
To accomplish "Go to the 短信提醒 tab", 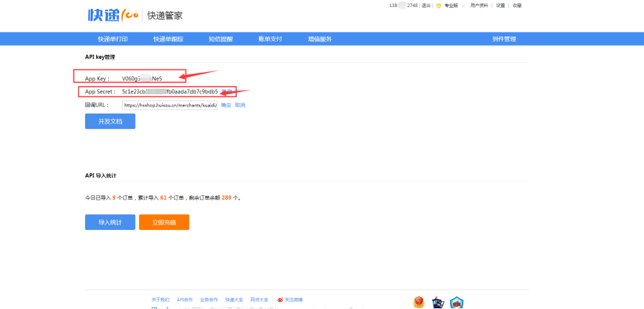I will pyautogui.click(x=221, y=39).
